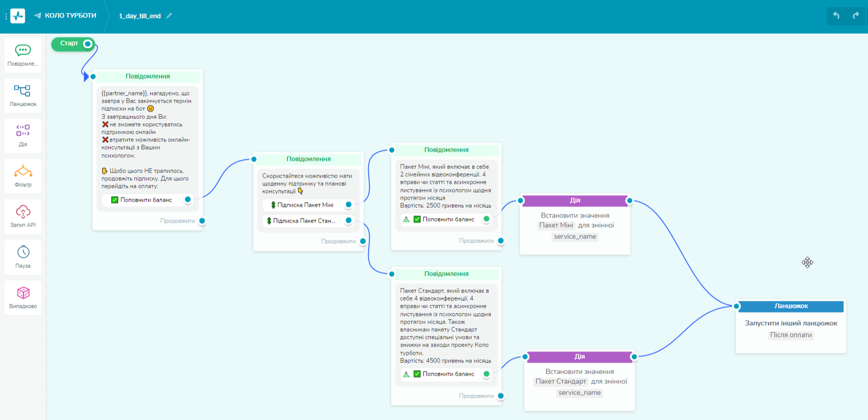Click Продовжити connector dot in first message block

point(202,221)
